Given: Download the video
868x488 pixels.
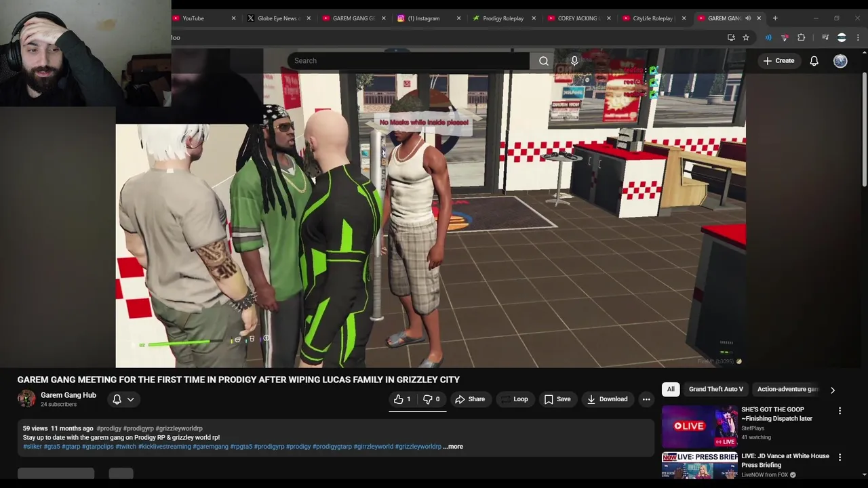Looking at the screenshot, I should 607,399.
